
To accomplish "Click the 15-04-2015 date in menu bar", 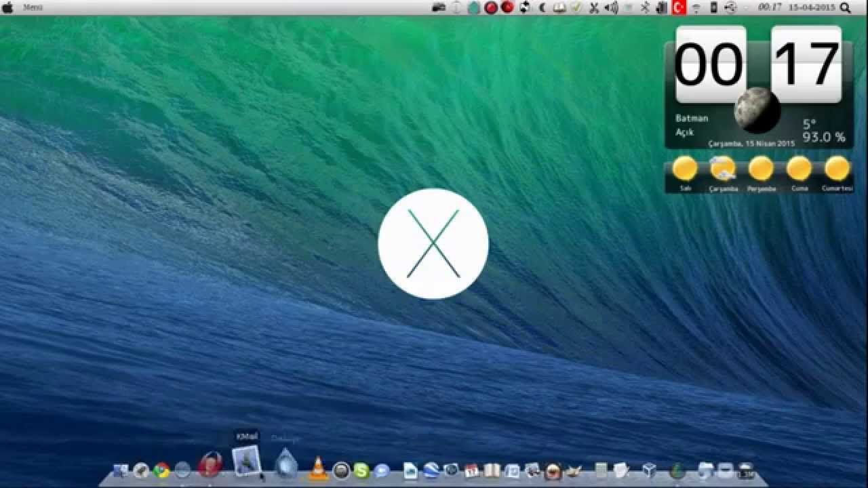I will pyautogui.click(x=812, y=7).
